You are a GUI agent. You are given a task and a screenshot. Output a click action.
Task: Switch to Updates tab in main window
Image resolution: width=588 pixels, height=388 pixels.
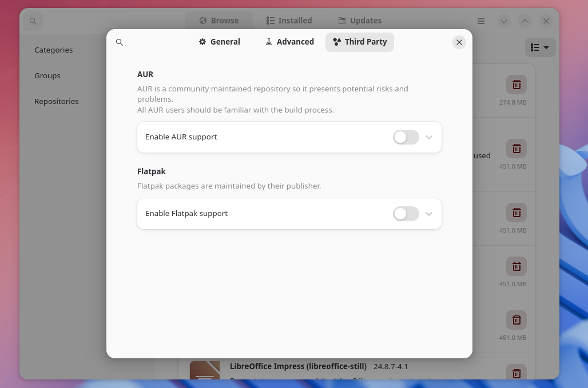[x=360, y=21]
